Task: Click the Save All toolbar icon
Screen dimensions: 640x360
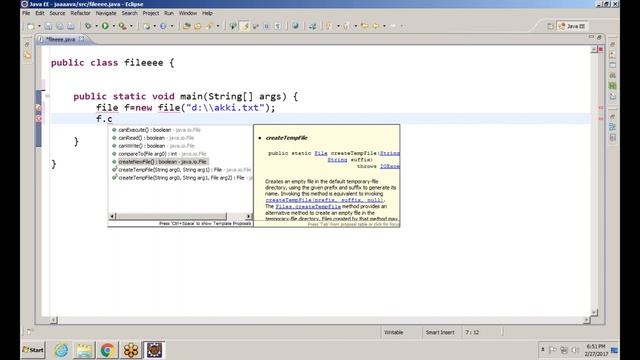Action: [x=60, y=26]
